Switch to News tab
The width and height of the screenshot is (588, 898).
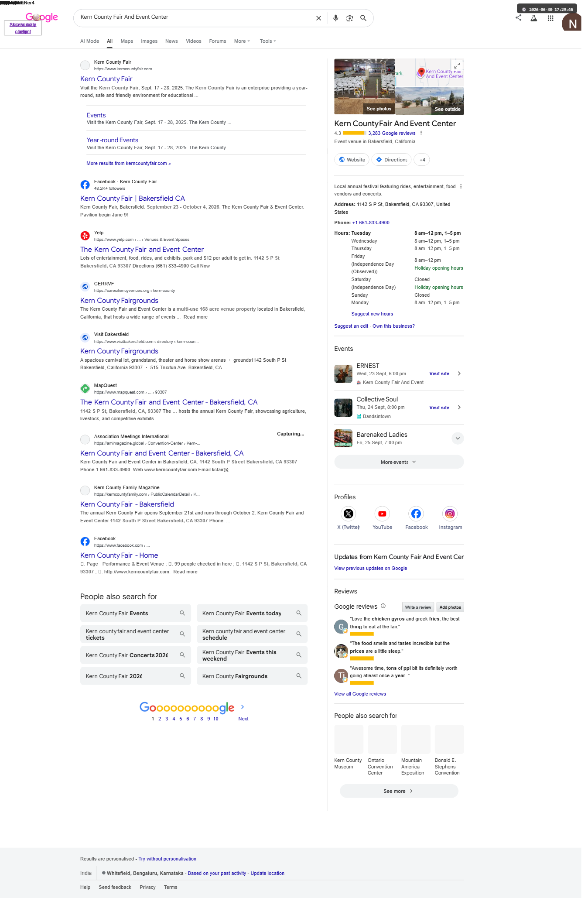[x=171, y=41]
